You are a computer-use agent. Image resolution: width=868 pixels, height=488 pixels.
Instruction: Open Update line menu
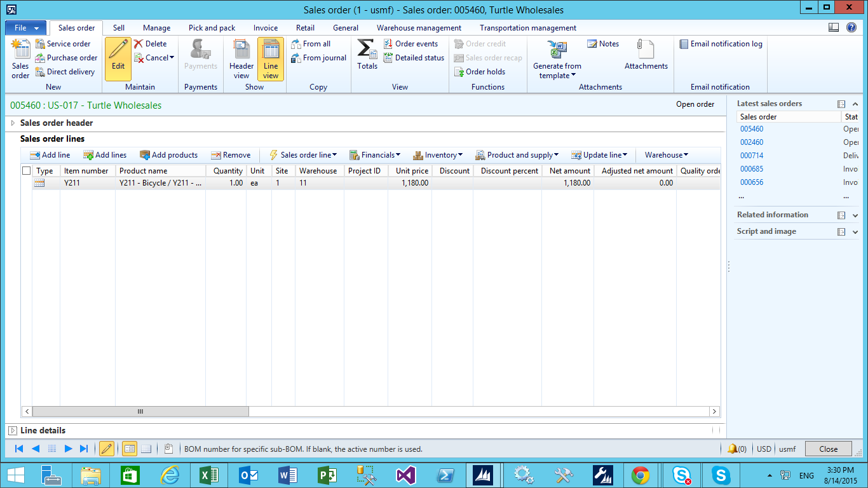[599, 155]
